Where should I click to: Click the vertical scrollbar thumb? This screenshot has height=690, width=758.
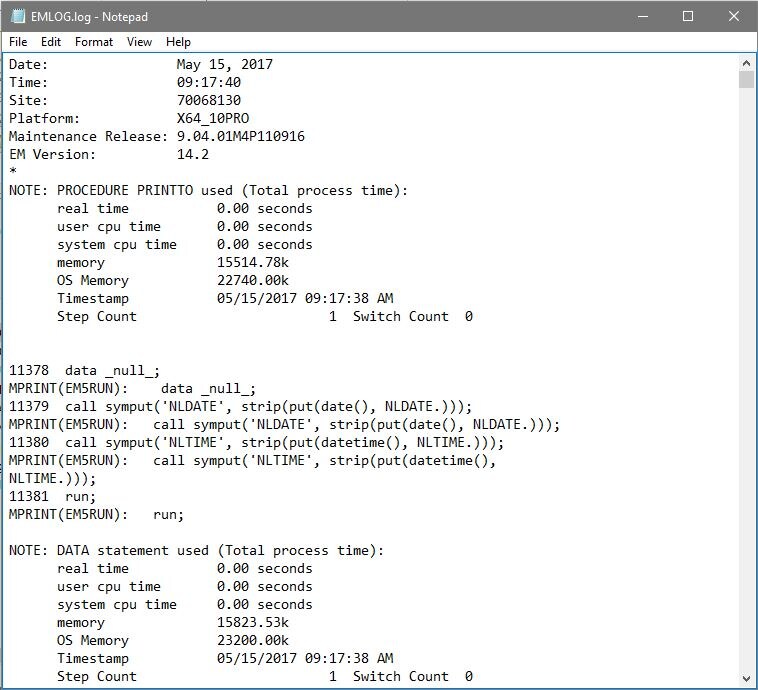[746, 80]
